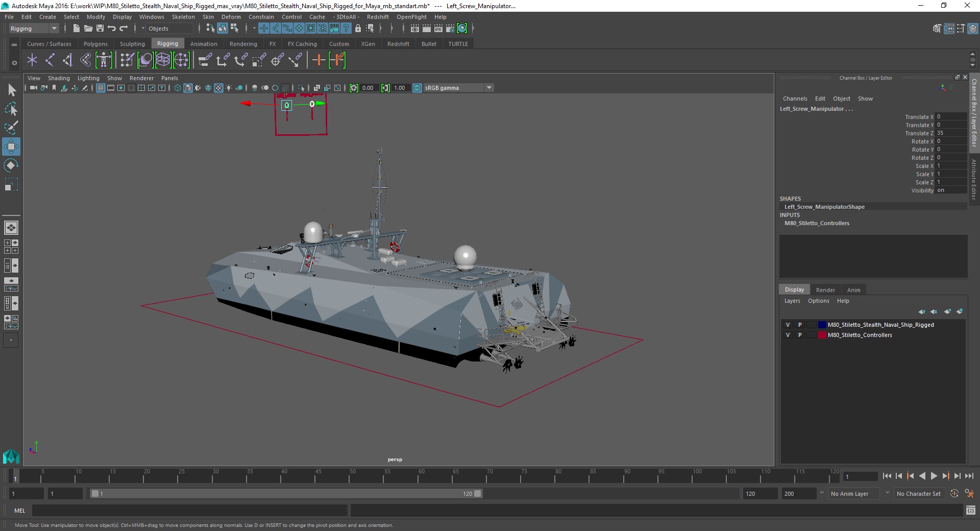Toggle the viewport grid display
This screenshot has height=531, width=980.
[101, 88]
